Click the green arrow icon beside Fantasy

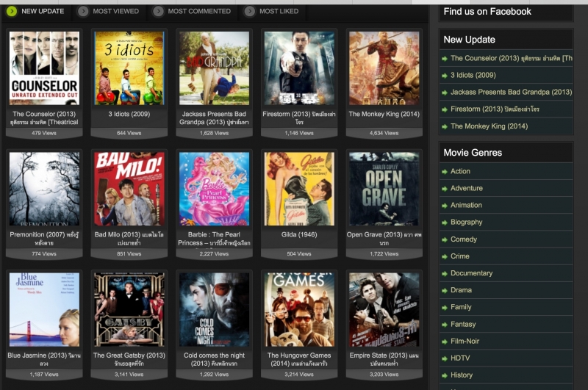[445, 325]
